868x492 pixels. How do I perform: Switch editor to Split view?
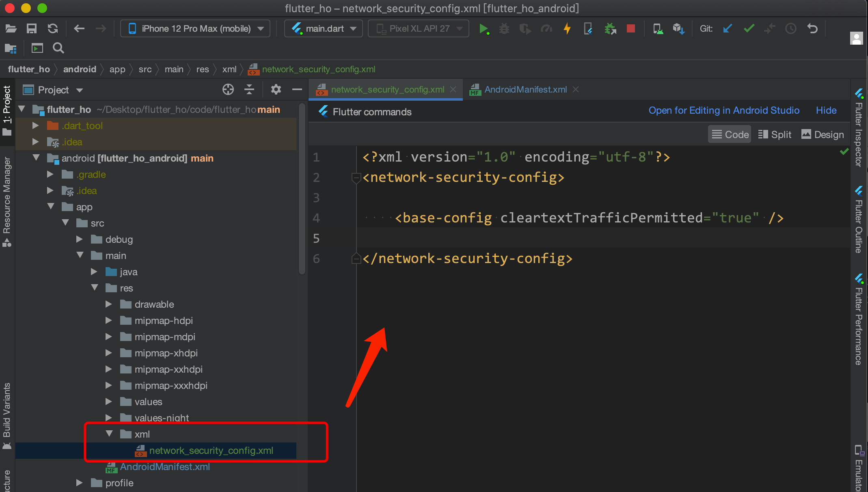coord(775,134)
